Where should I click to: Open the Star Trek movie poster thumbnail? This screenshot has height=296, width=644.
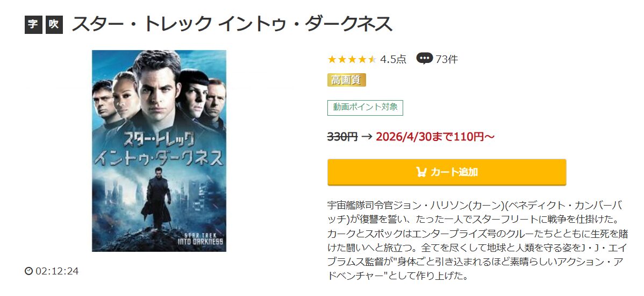[159, 151]
